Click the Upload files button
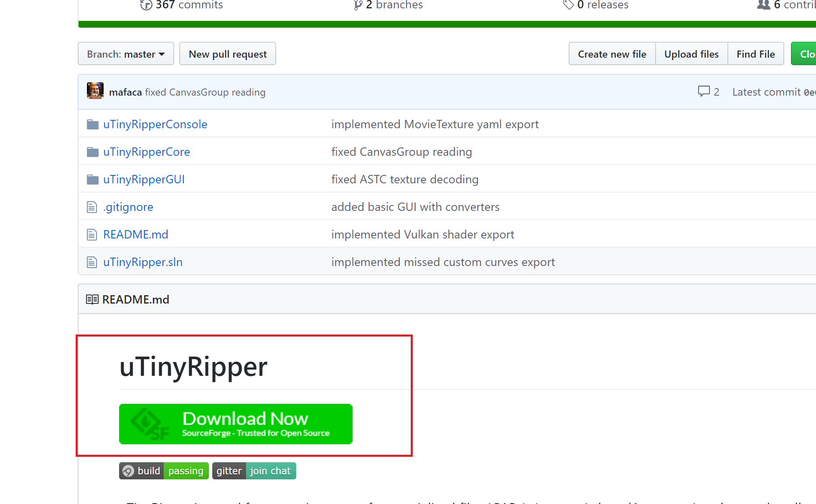The image size is (816, 504). point(691,54)
